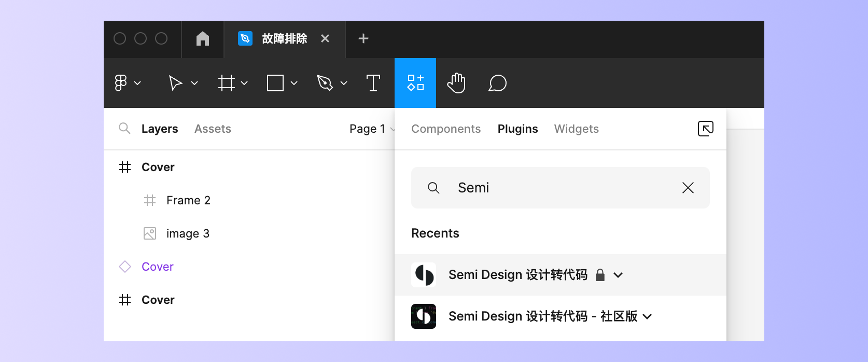Select the Move tool arrow

176,83
